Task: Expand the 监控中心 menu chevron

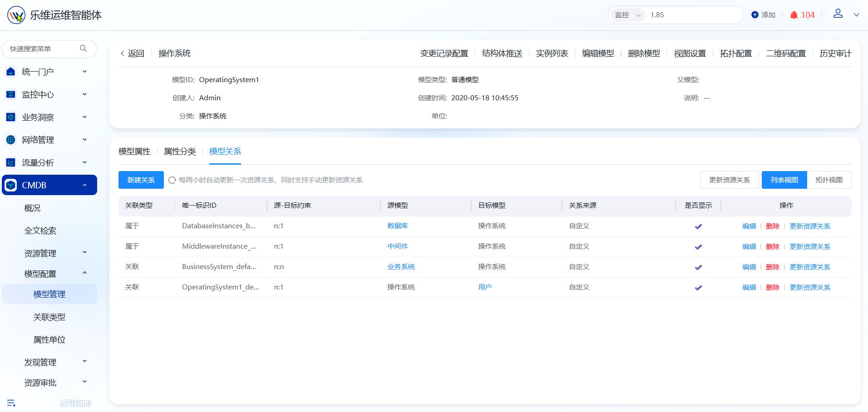Action: 84,94
